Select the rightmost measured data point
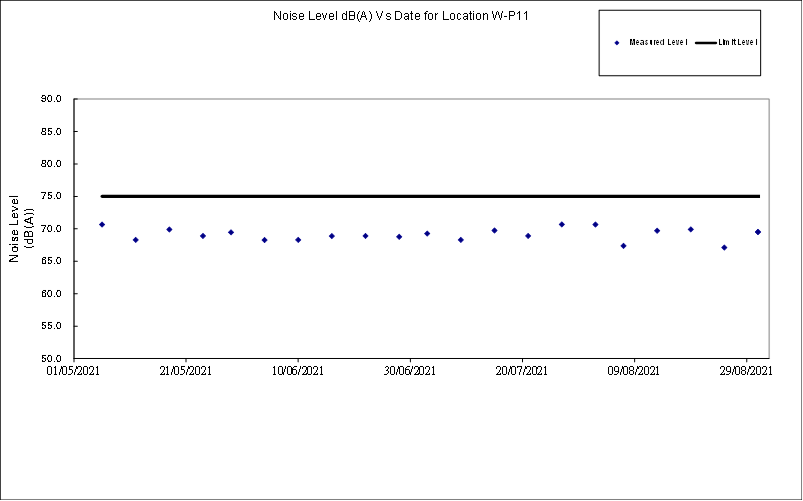 click(x=758, y=232)
